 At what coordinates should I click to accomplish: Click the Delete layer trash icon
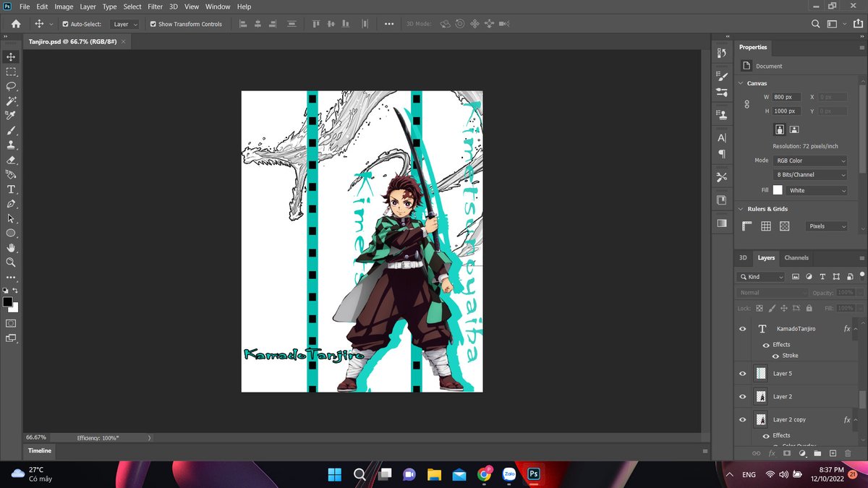pos(848,453)
